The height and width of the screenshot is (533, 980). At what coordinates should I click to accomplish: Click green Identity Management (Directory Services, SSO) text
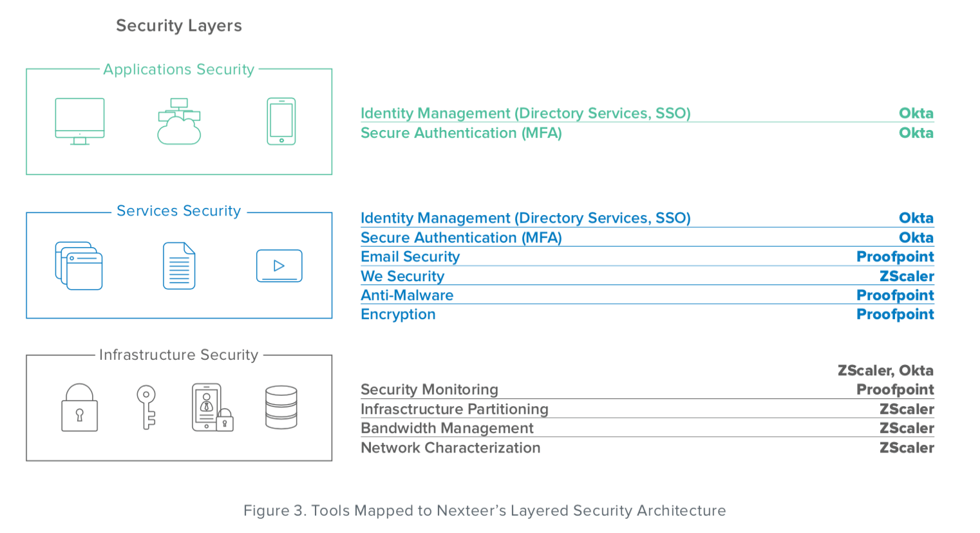coord(525,113)
